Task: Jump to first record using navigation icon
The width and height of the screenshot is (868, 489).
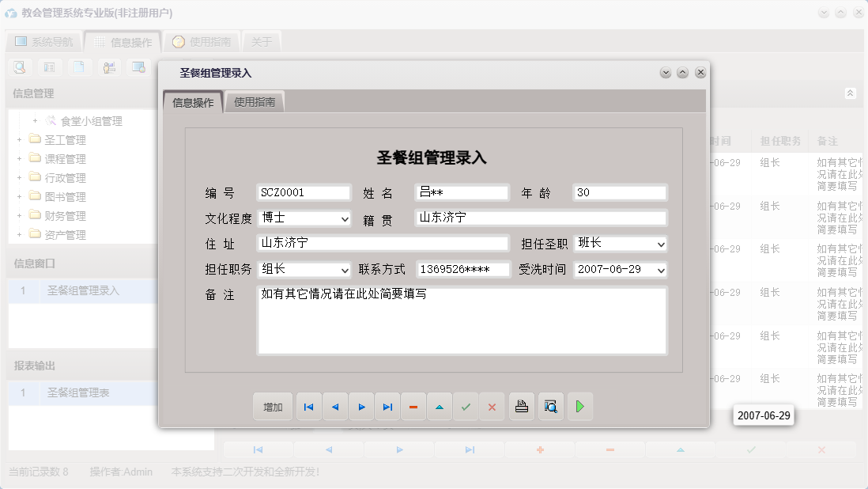Action: tap(308, 406)
